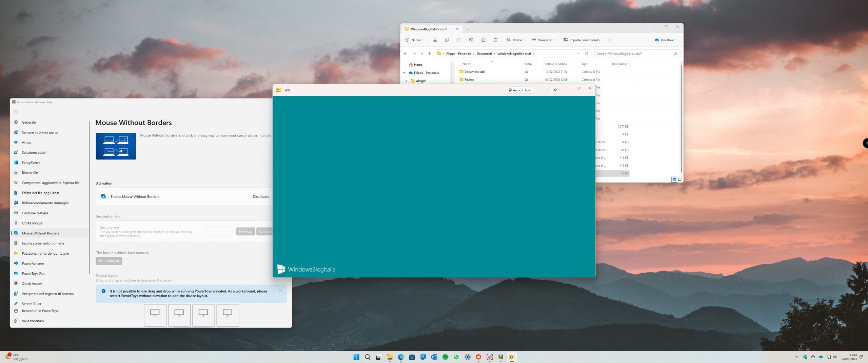The width and height of the screenshot is (868, 363).
Task: Click Documenti in the breadcrumb path
Action: point(484,54)
